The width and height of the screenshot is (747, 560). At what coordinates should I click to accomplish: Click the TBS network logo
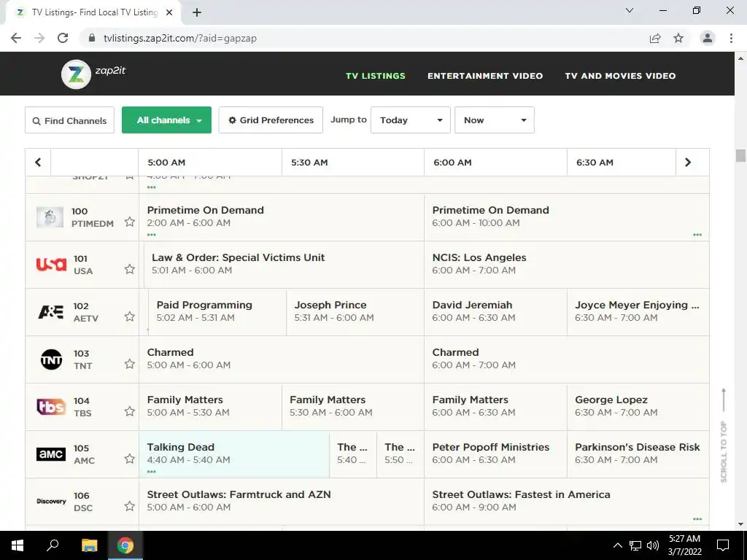(51, 407)
